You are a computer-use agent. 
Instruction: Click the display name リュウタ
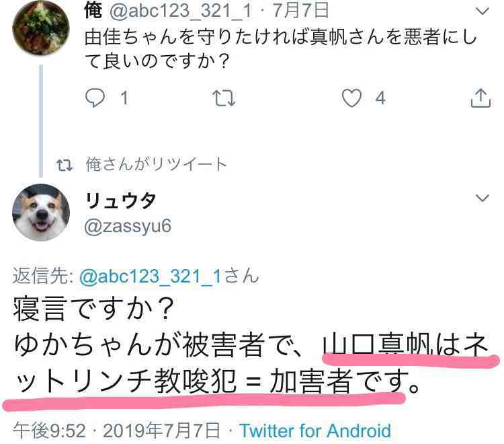pyautogui.click(x=120, y=200)
